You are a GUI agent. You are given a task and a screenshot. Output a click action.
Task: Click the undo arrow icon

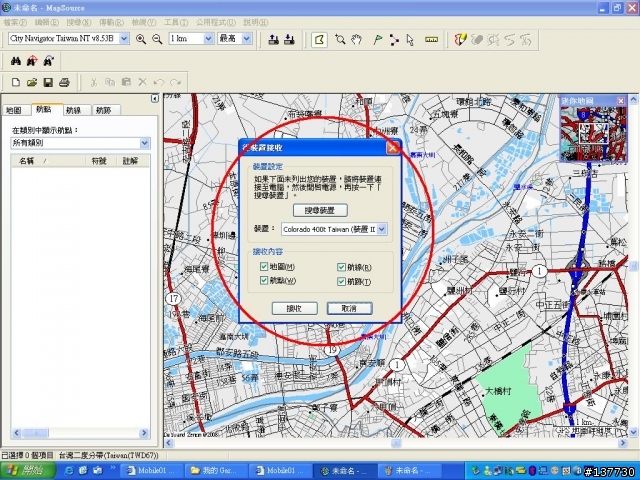pyautogui.click(x=159, y=82)
